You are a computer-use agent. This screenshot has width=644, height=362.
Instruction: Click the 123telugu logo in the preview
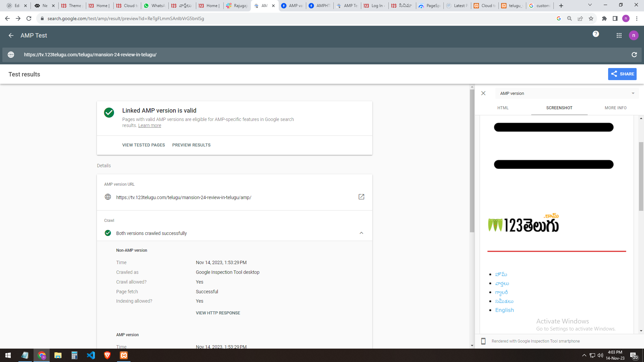pos(523,223)
